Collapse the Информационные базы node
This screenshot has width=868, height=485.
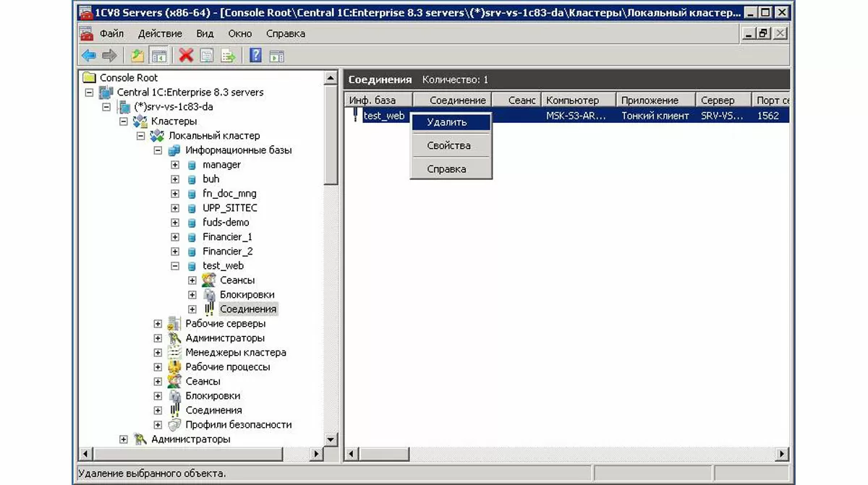[x=158, y=150]
